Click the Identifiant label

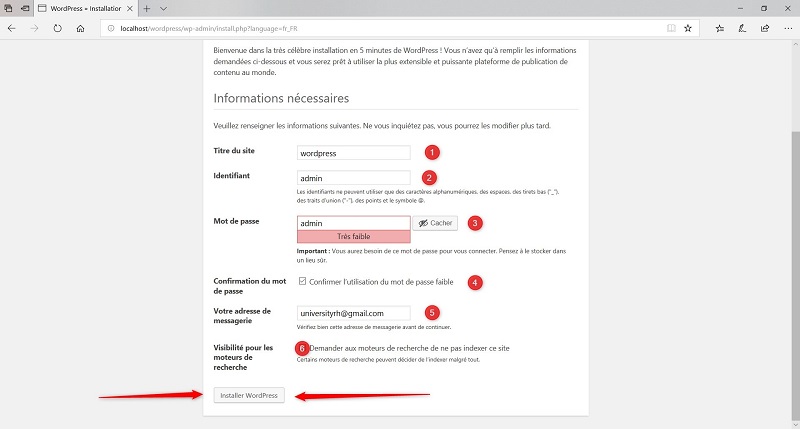tap(232, 175)
